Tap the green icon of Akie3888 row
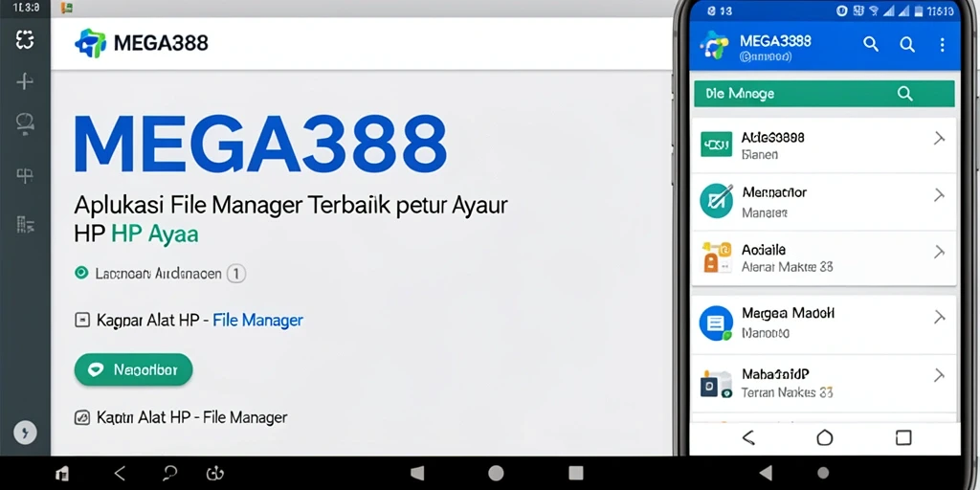 coord(716,145)
